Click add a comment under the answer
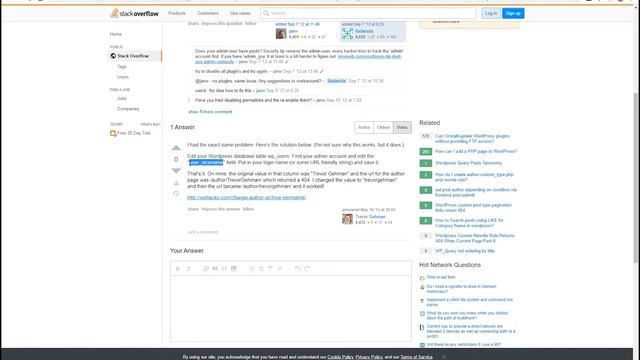 pos(203,232)
